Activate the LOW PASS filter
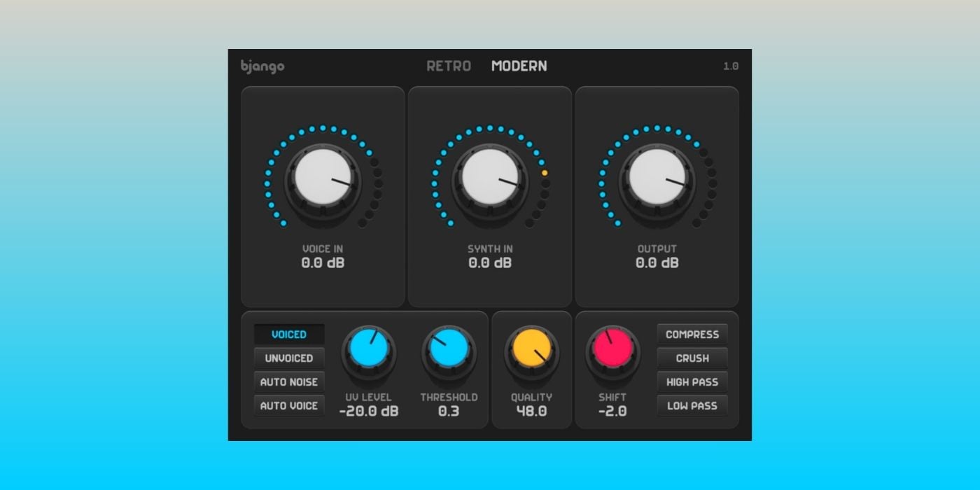This screenshot has width=980, height=490. coord(692,406)
